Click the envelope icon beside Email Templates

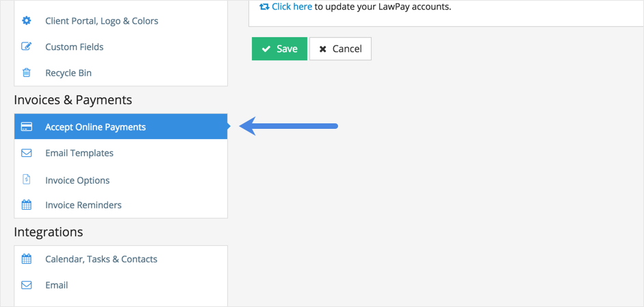pos(27,153)
